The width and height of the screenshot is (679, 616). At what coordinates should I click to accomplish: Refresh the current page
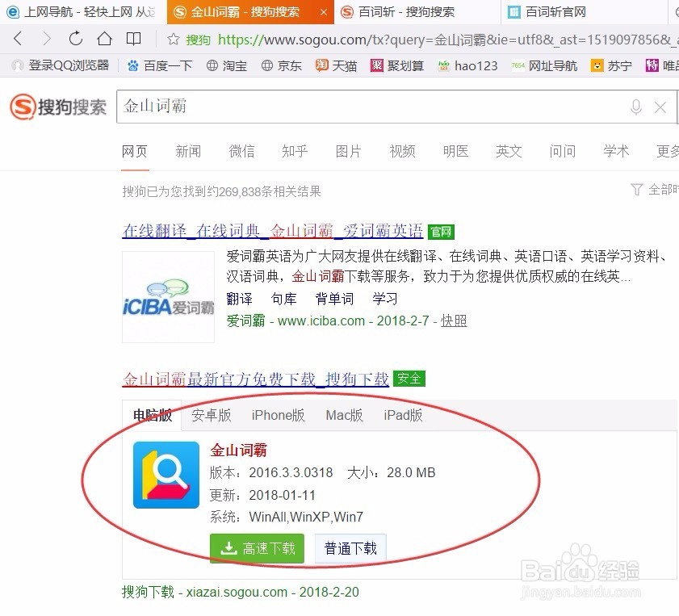coord(75,38)
